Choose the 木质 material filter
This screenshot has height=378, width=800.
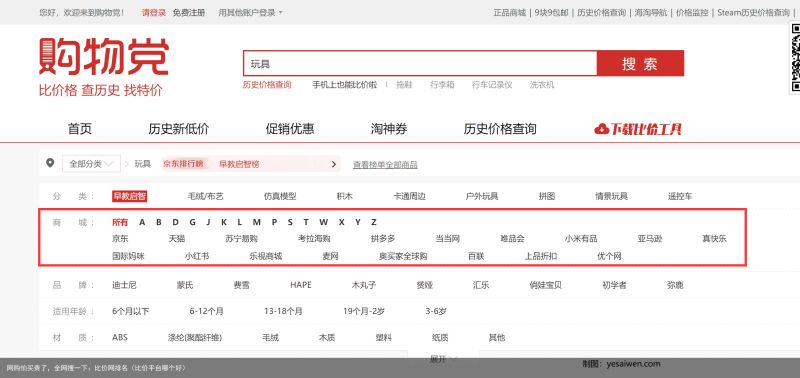327,337
